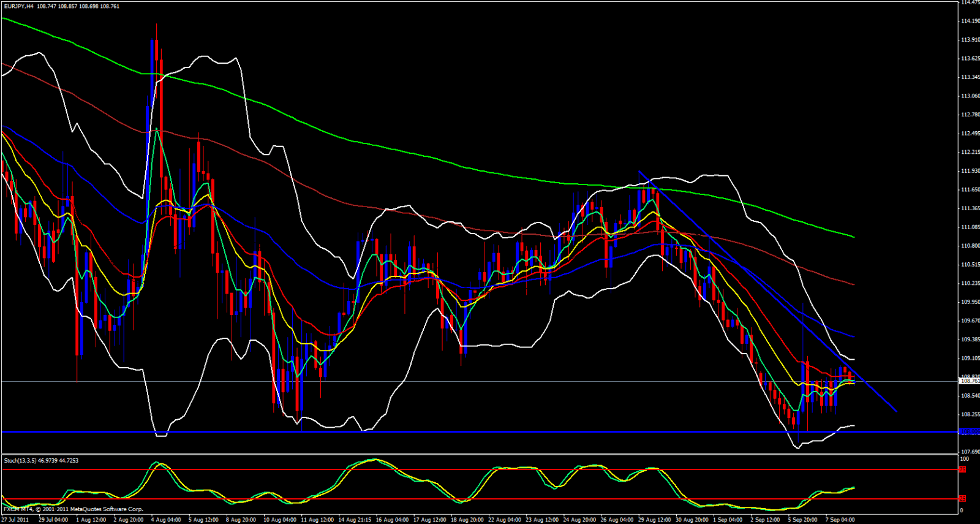
Task: Select the 29 Aug 12:00 time marker
Action: point(655,520)
